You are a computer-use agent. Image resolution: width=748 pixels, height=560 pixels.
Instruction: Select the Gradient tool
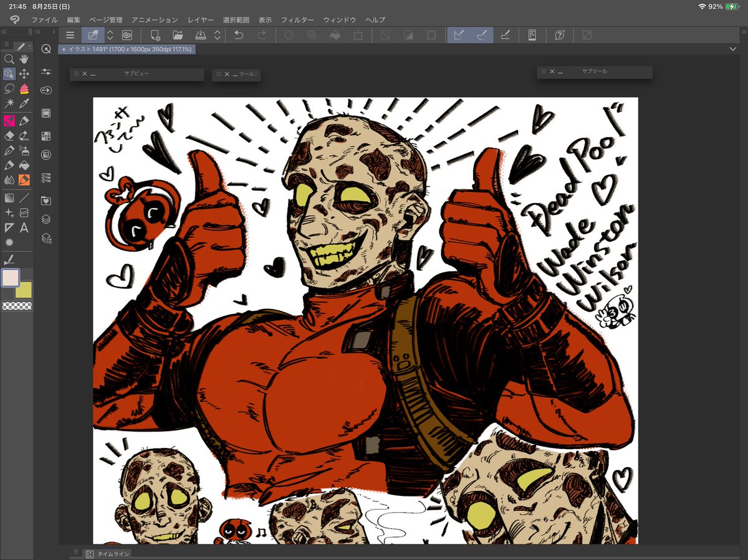coord(9,198)
